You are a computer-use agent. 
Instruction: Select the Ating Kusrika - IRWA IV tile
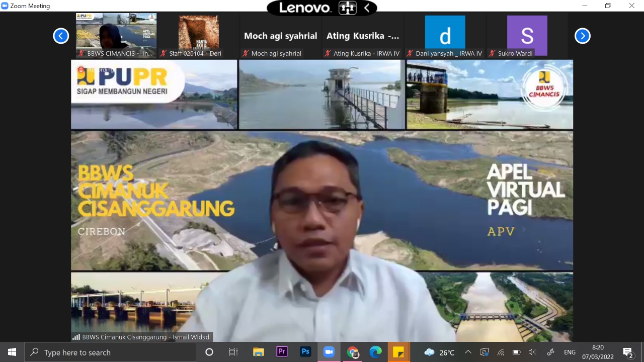[363, 35]
